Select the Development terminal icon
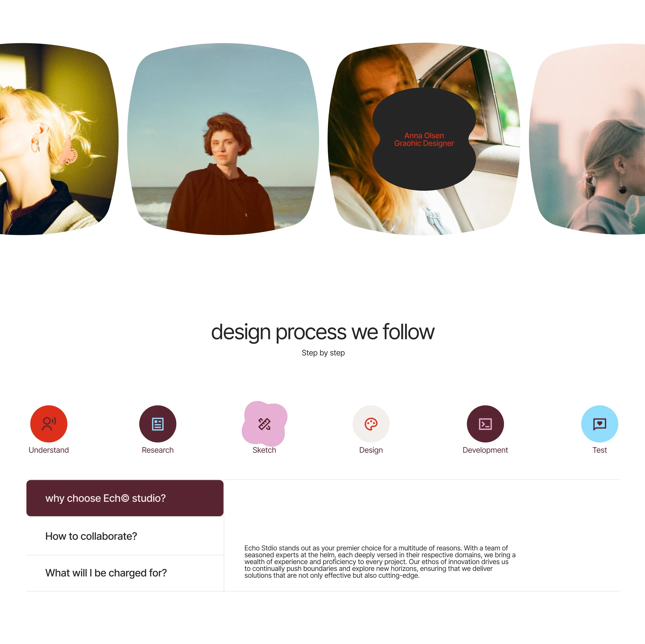The image size is (645, 644). [x=485, y=424]
